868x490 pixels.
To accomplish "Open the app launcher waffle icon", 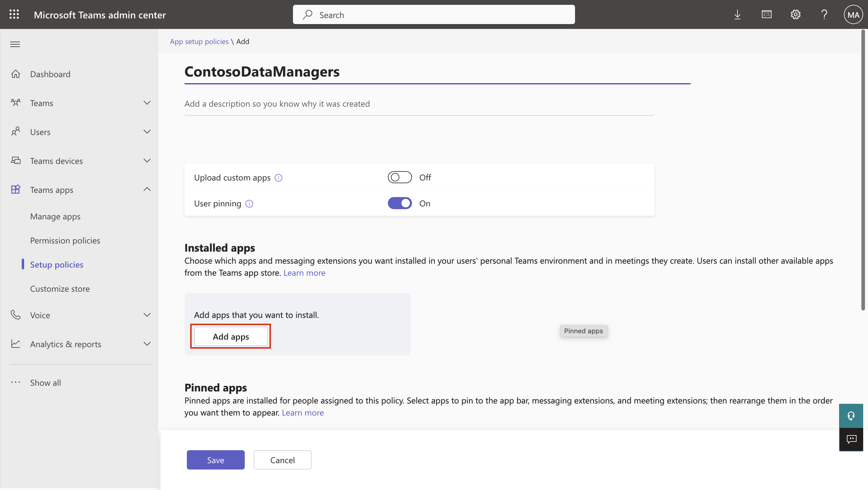I will 14,14.
